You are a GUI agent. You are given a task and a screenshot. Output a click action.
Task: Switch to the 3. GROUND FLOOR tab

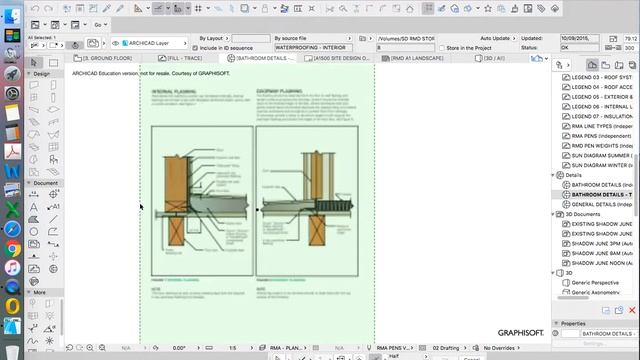click(103, 58)
